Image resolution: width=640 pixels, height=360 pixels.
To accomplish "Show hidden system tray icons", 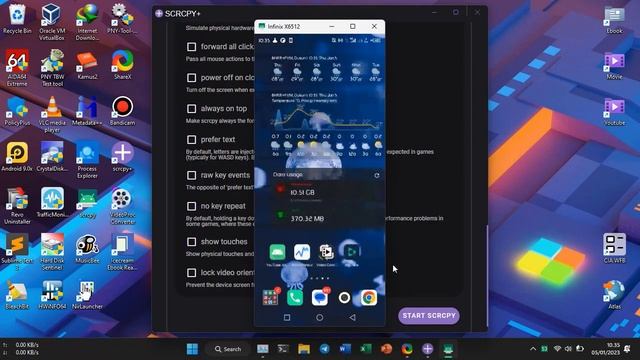I will 533,349.
